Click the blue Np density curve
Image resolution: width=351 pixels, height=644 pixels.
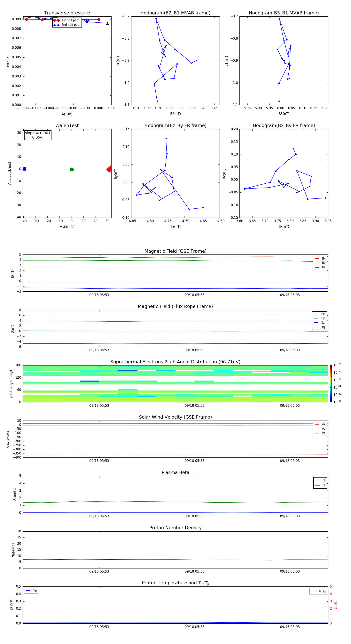tap(175, 560)
